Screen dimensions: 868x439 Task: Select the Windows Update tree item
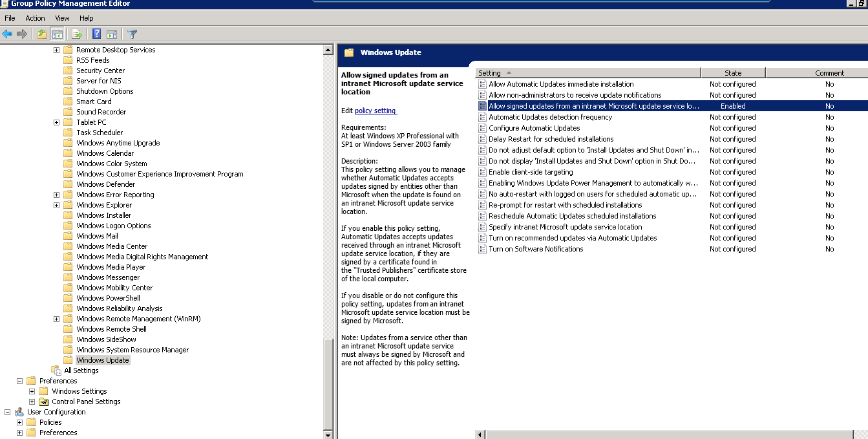[x=103, y=360]
